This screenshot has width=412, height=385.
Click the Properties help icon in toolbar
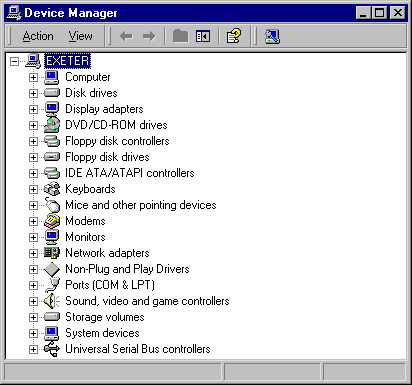pyautogui.click(x=234, y=36)
